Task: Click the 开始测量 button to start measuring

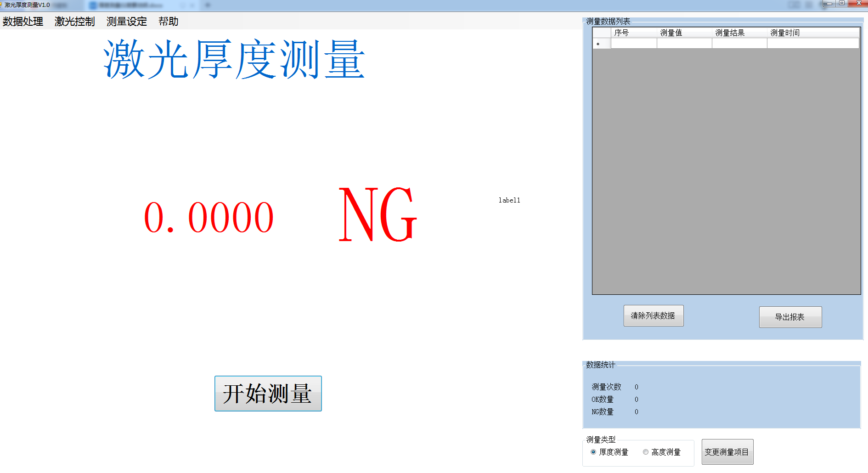Action: [268, 394]
